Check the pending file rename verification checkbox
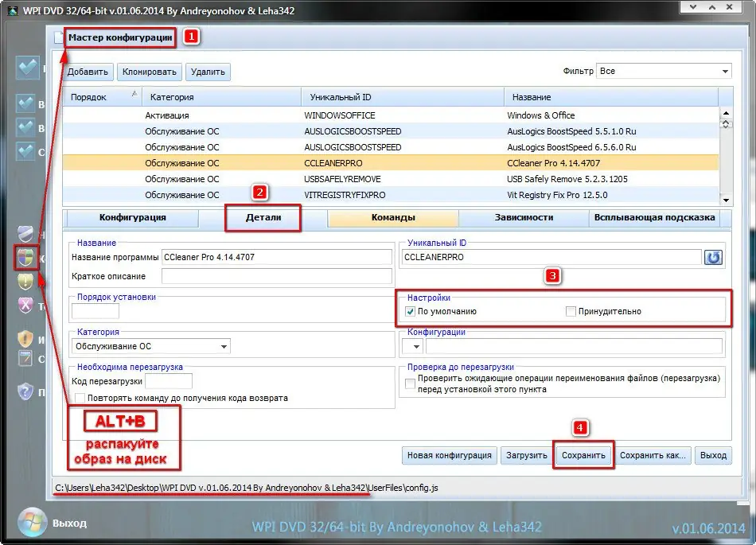 coord(409,383)
